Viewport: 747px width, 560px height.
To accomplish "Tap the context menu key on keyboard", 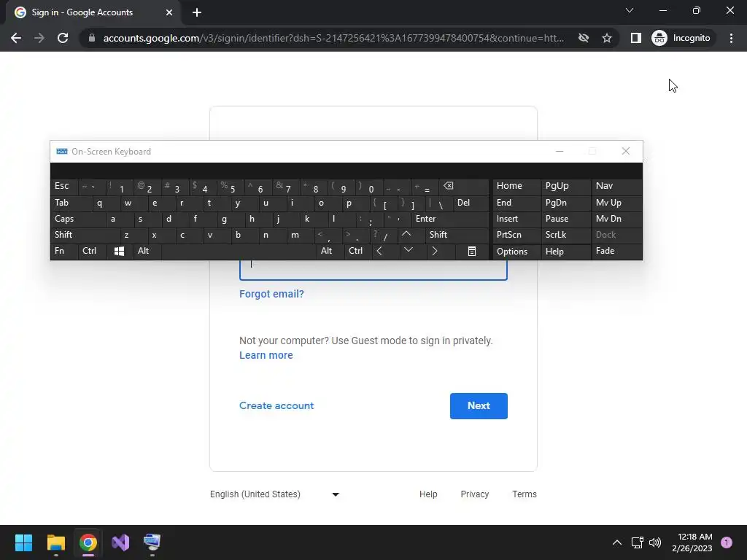I will pos(472,251).
